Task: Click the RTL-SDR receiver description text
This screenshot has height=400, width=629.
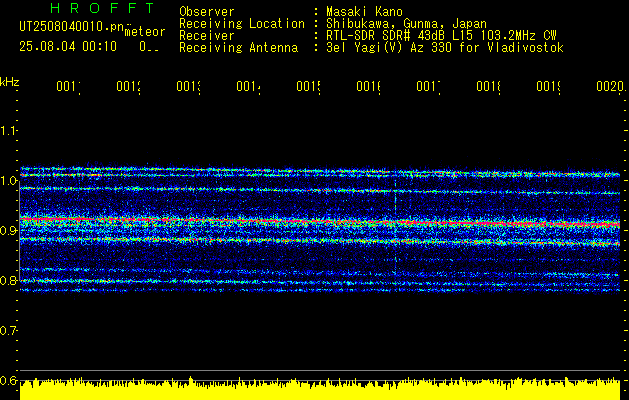Action: (441, 36)
